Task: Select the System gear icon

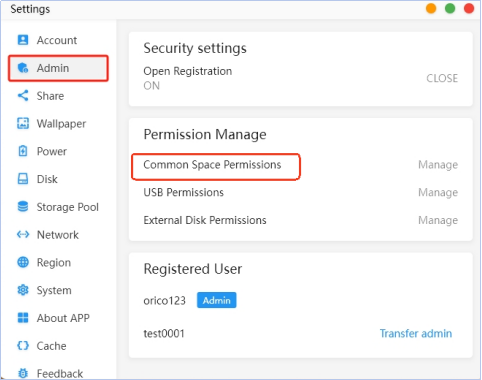Action: (x=23, y=290)
